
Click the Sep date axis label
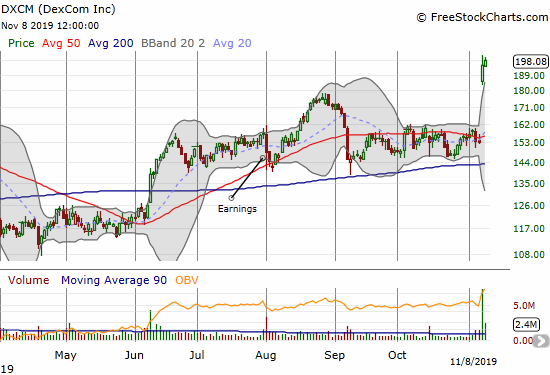335,356
